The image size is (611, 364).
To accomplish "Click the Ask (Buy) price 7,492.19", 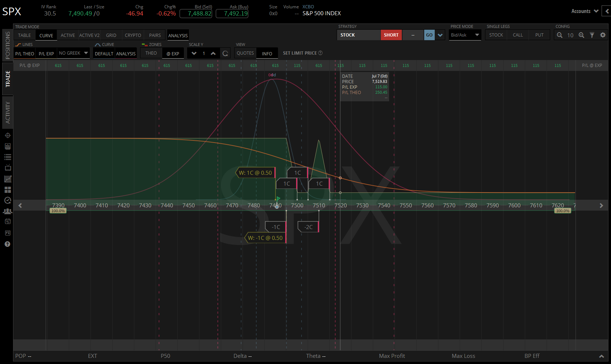I will [232, 13].
